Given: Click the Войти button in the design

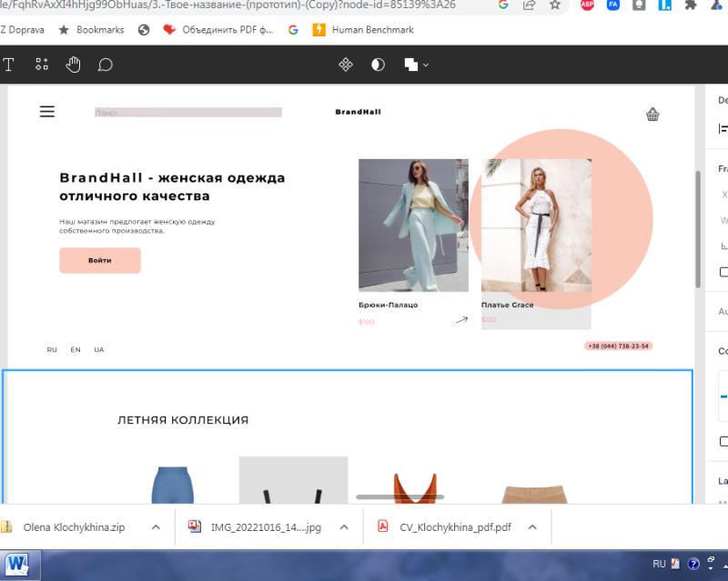Looking at the screenshot, I should pyautogui.click(x=100, y=260).
